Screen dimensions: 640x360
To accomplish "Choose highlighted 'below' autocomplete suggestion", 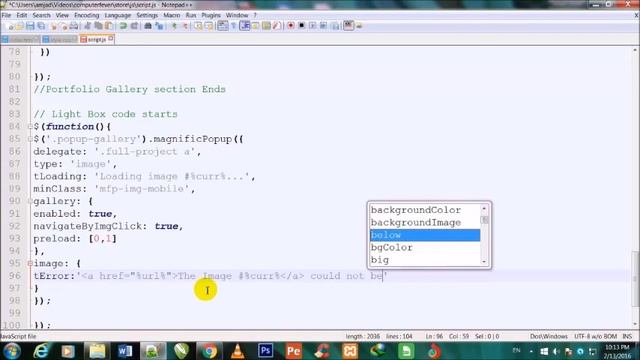I will pos(424,235).
